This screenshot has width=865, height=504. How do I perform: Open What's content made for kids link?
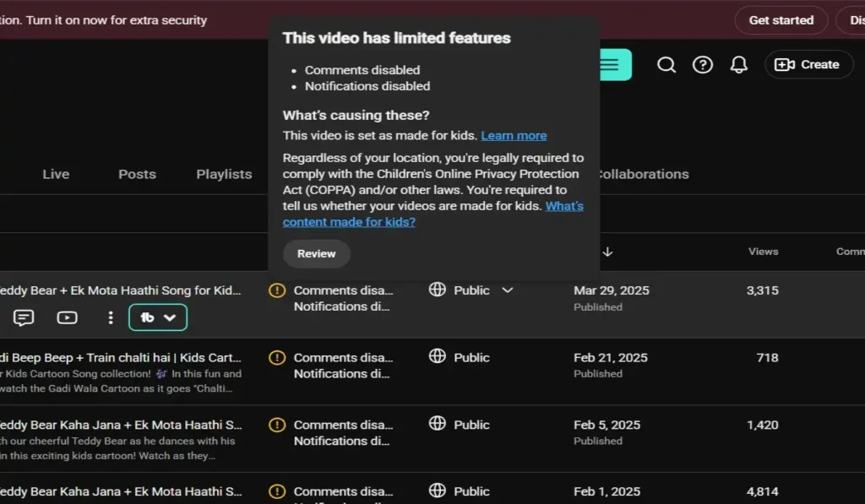coord(433,214)
